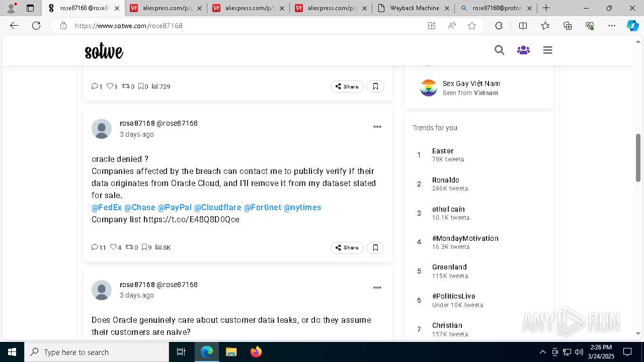Viewport: 644px width, 362px height.
Task: Open the Read aloud icon in address bar
Action: [x=452, y=26]
